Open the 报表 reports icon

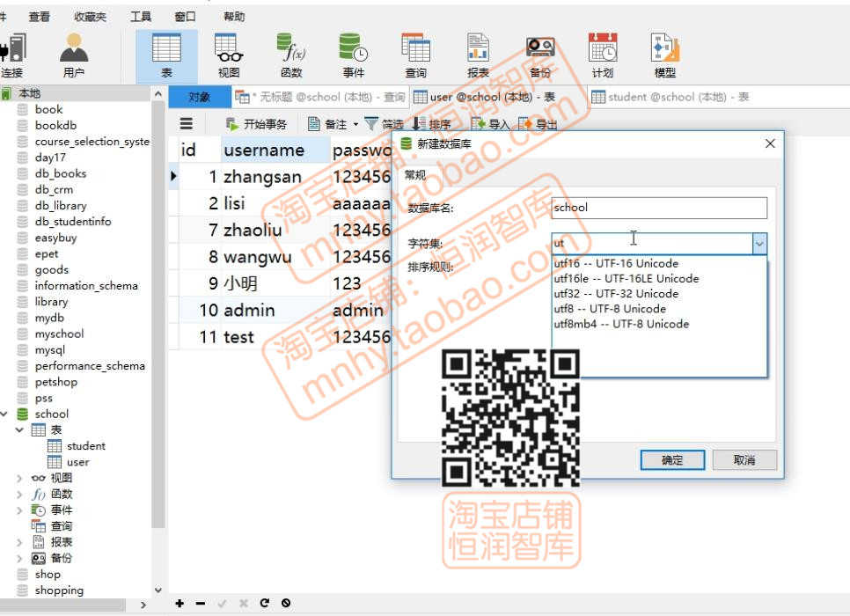click(x=478, y=55)
